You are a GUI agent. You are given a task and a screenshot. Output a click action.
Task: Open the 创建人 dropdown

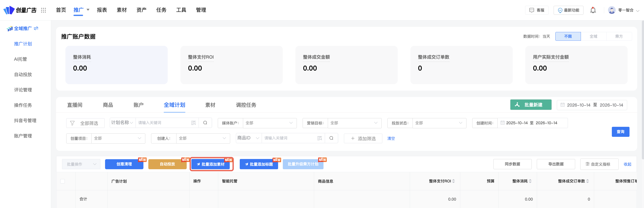tap(203, 138)
